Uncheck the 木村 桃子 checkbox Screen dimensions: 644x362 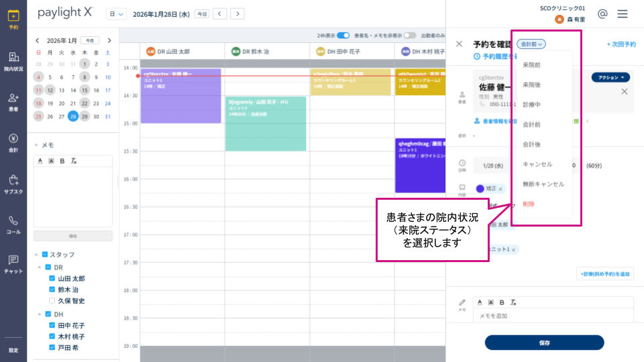coord(52,336)
